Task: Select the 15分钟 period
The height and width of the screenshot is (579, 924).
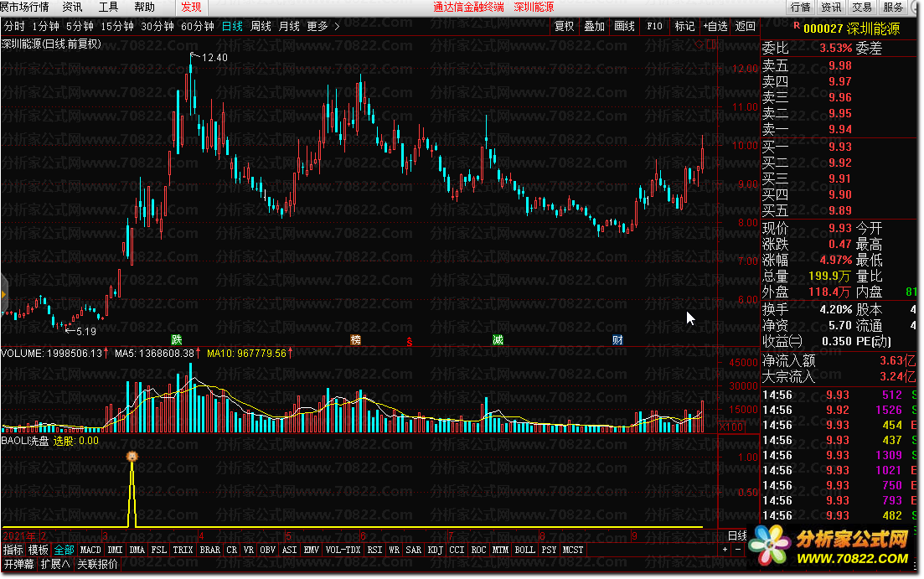Action: 116,27
